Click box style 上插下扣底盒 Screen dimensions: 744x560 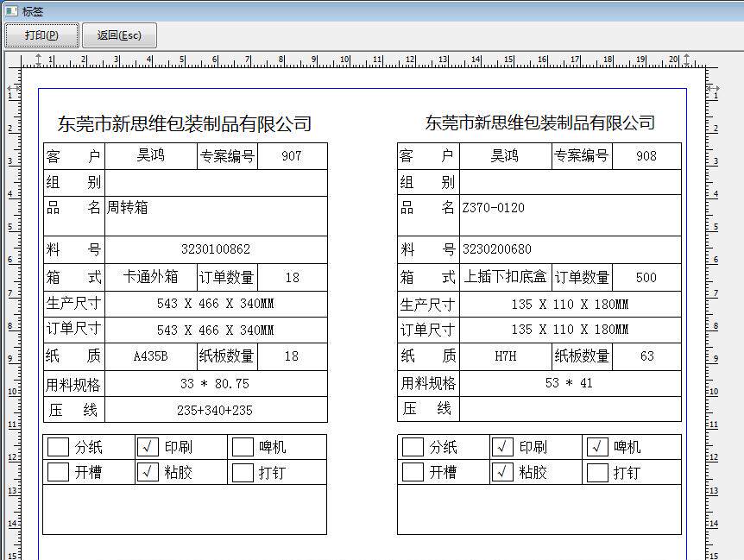tap(505, 276)
